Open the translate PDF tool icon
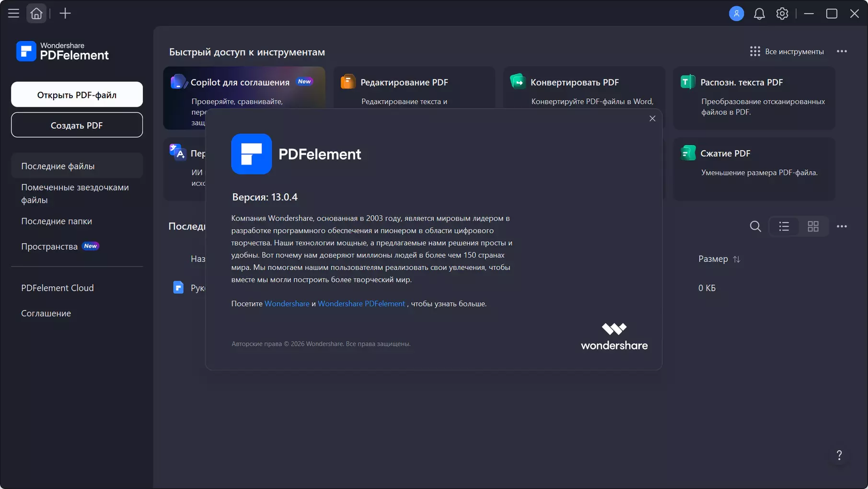 tap(177, 152)
